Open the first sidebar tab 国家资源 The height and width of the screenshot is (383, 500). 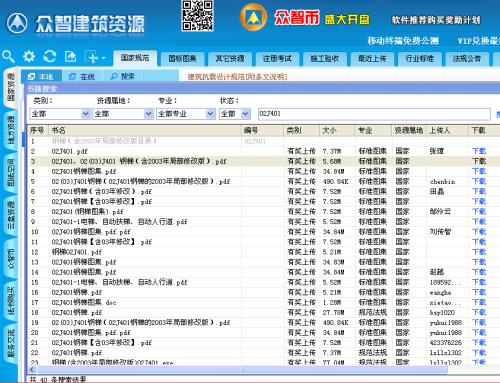(x=11, y=87)
